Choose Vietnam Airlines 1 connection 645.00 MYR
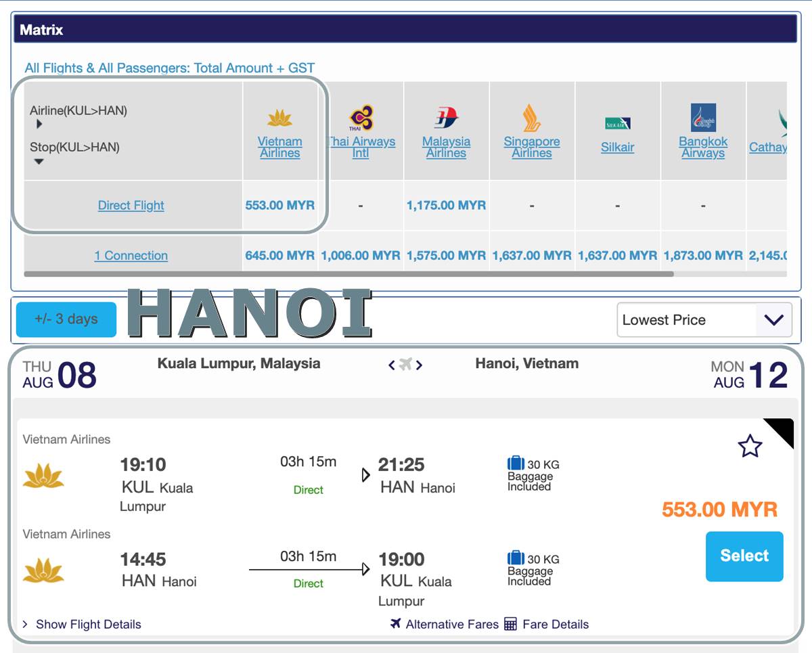Viewport: 812px width, 653px height. pos(279,256)
